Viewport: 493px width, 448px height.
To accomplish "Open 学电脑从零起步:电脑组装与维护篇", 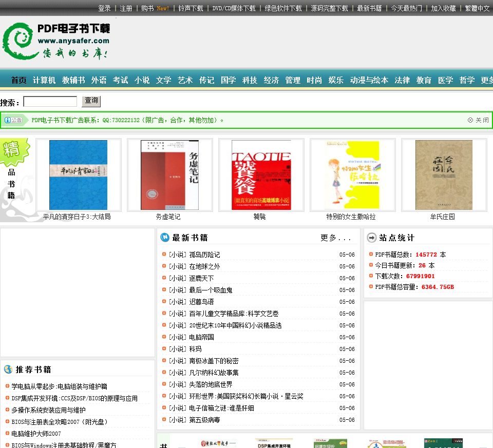I will [60, 386].
